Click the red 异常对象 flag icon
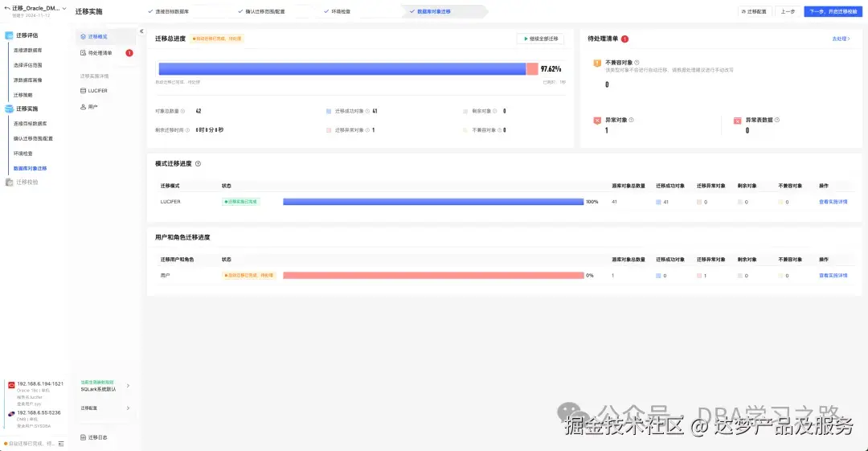This screenshot has height=451, width=868. tap(597, 121)
